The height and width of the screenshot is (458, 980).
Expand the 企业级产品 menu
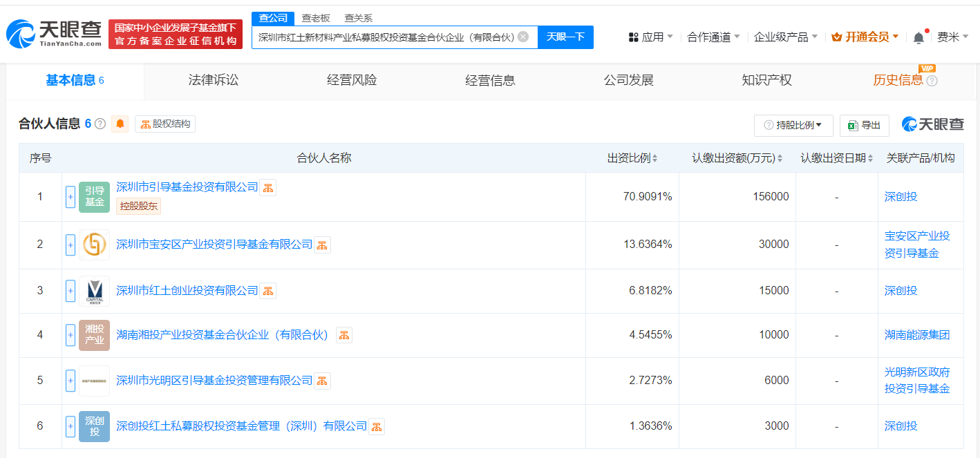tap(785, 37)
